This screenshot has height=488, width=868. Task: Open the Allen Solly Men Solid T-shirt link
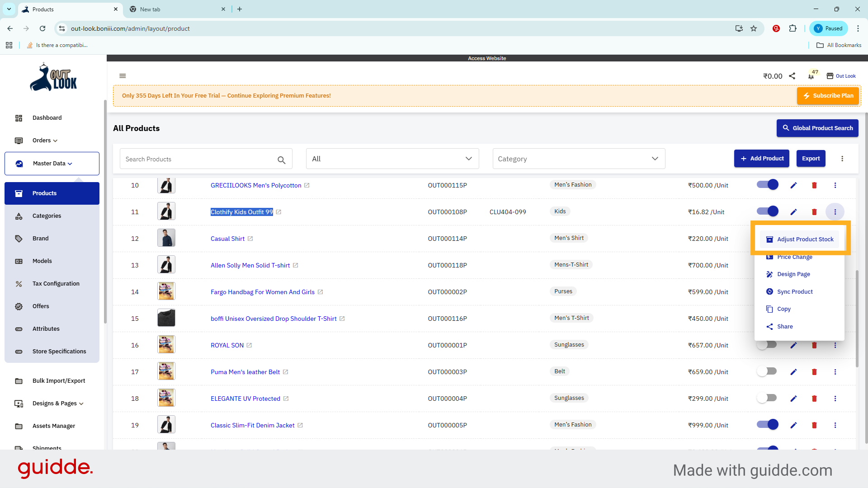(x=250, y=265)
